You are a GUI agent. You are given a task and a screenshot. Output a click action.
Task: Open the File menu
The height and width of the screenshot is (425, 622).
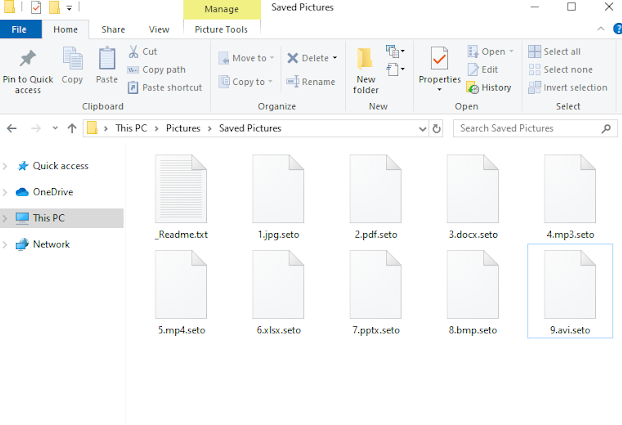(19, 30)
